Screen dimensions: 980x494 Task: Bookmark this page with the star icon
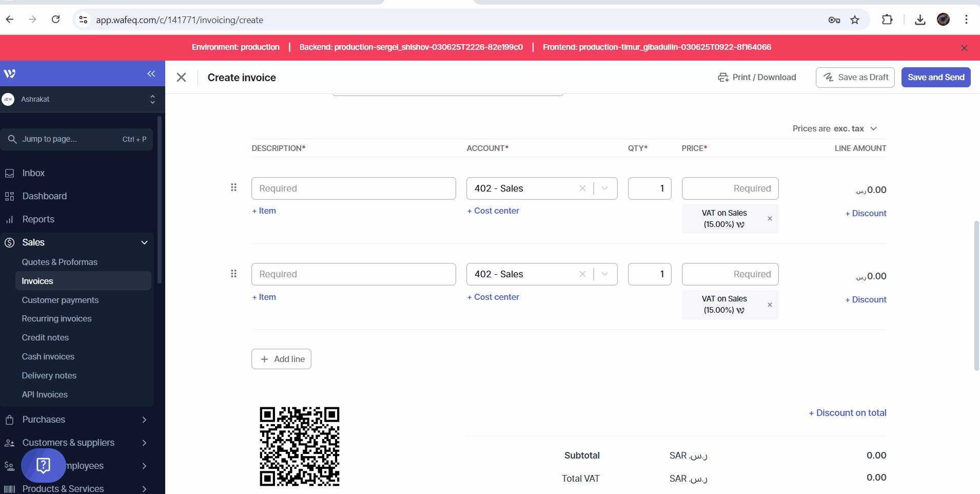coord(855,20)
